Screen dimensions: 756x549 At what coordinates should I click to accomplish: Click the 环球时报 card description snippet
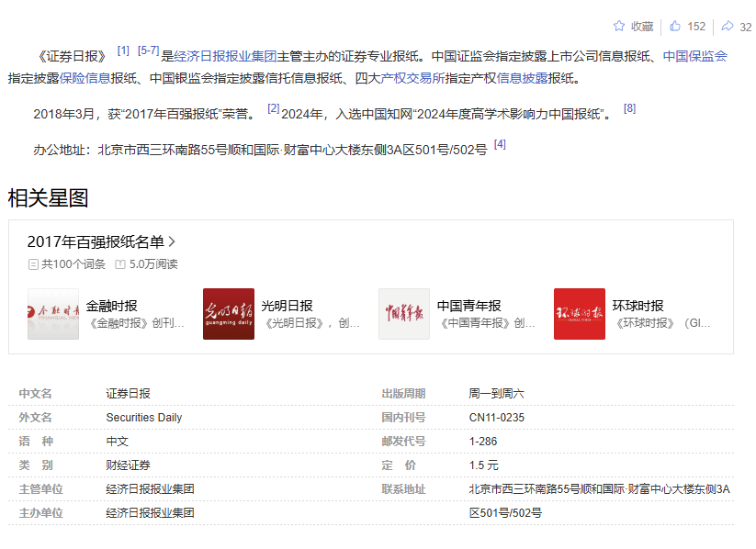[661, 323]
